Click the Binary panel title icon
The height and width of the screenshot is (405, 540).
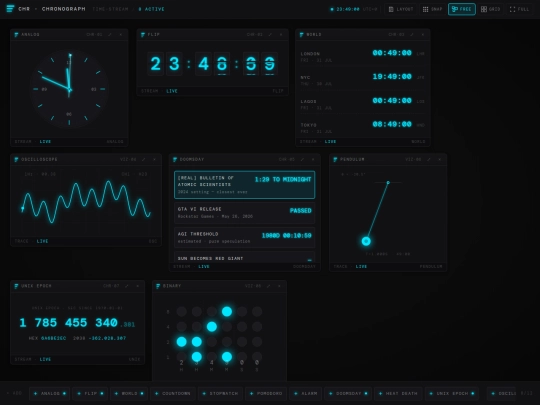158,286
